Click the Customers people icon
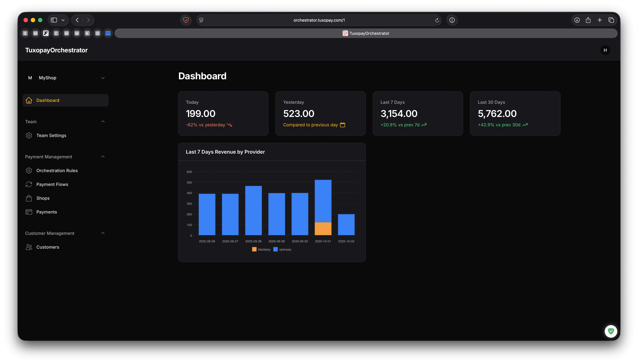 [x=29, y=247]
